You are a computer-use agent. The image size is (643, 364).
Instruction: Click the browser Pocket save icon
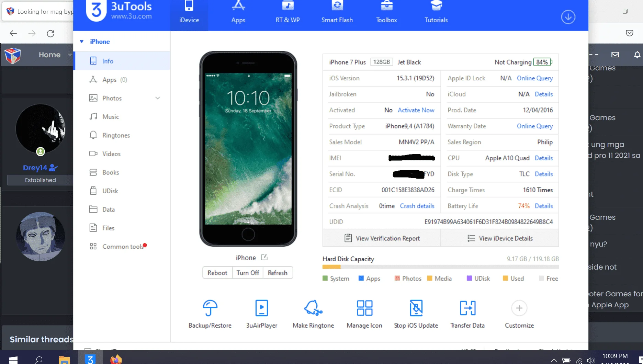point(629,33)
